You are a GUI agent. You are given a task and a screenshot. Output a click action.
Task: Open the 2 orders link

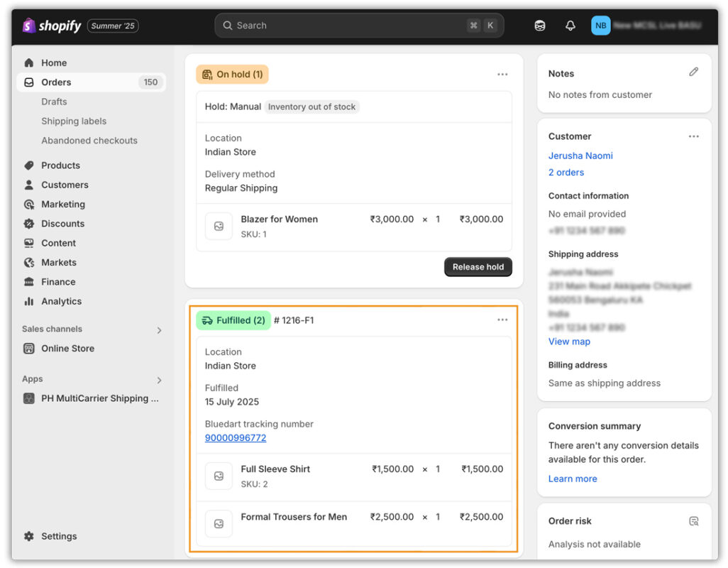[x=566, y=173]
